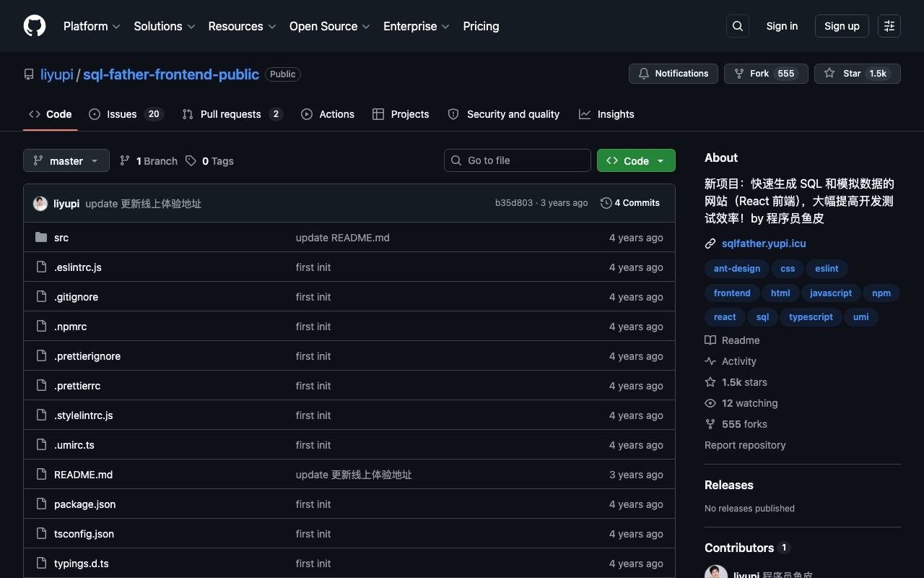Open the react topic tag
Viewport: 924px width, 578px height.
click(x=725, y=317)
